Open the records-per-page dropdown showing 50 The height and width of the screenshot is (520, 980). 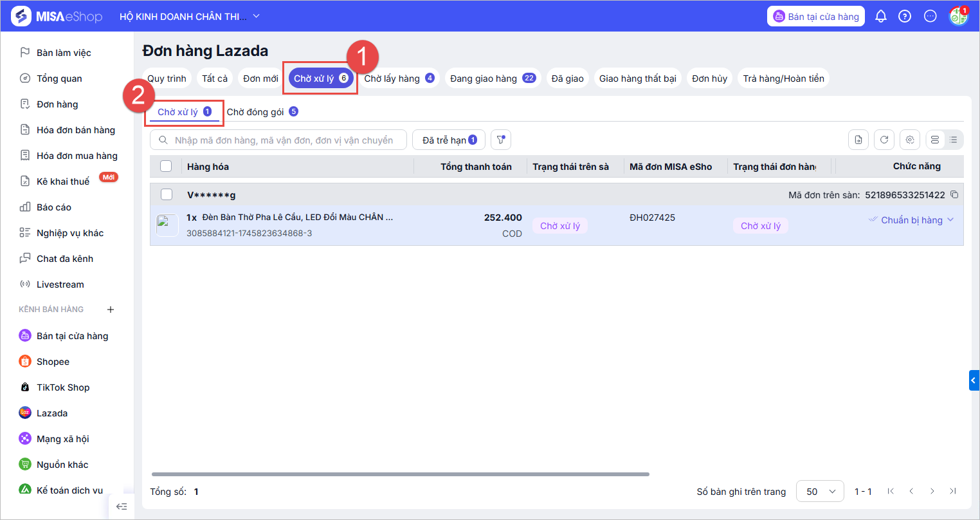pyautogui.click(x=820, y=491)
